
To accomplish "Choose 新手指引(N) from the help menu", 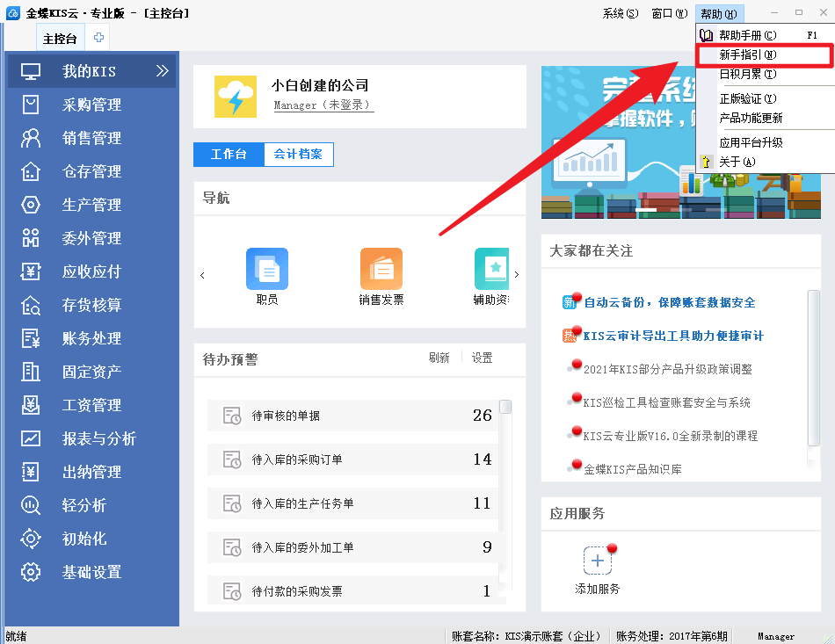I will click(x=764, y=54).
